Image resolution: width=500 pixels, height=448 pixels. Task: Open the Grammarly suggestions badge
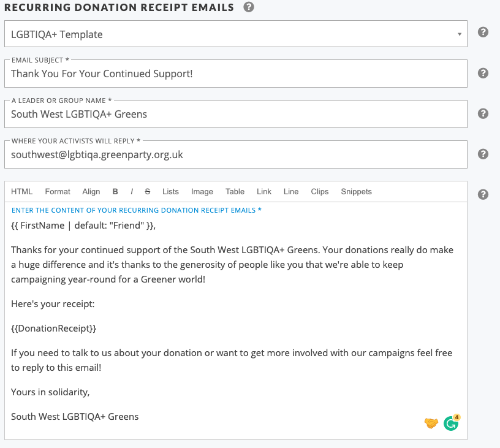[452, 423]
